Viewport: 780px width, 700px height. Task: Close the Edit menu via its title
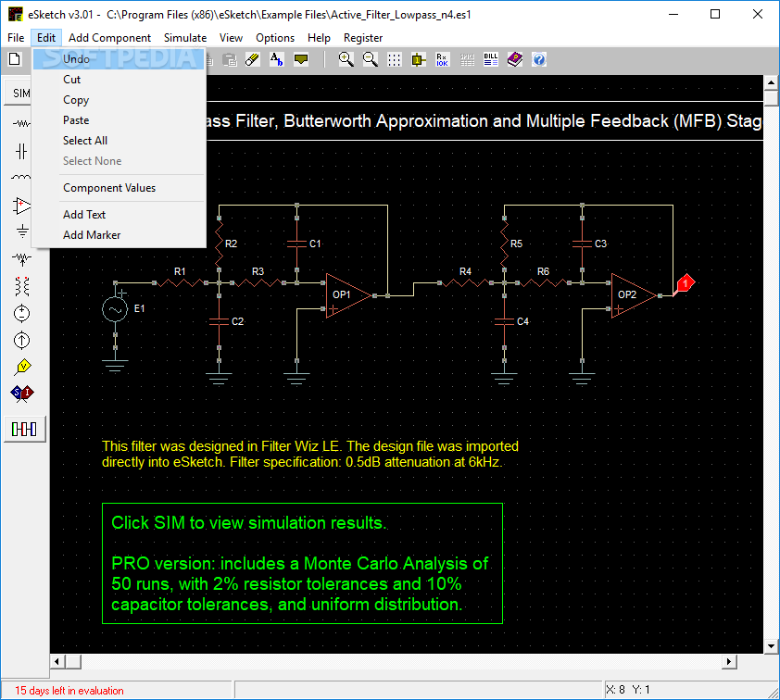point(46,38)
